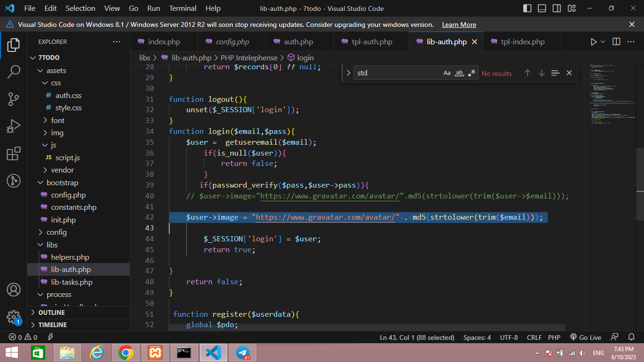Image resolution: width=644 pixels, height=362 pixels.
Task: Switch to tpl-auth.php tab
Action: tap(372, 42)
